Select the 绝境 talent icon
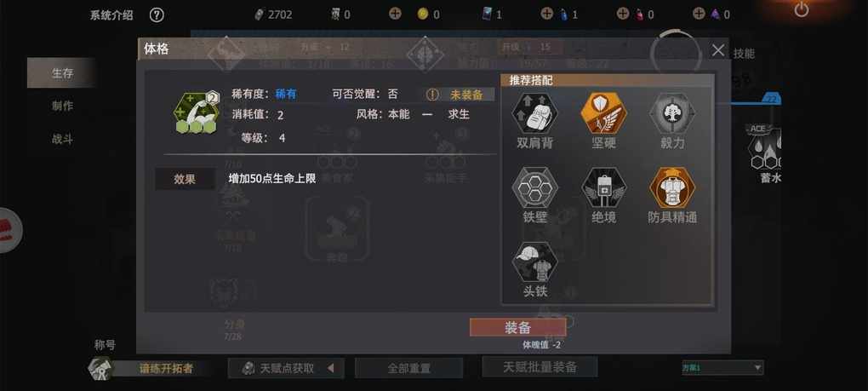868x391 pixels. pos(603,187)
